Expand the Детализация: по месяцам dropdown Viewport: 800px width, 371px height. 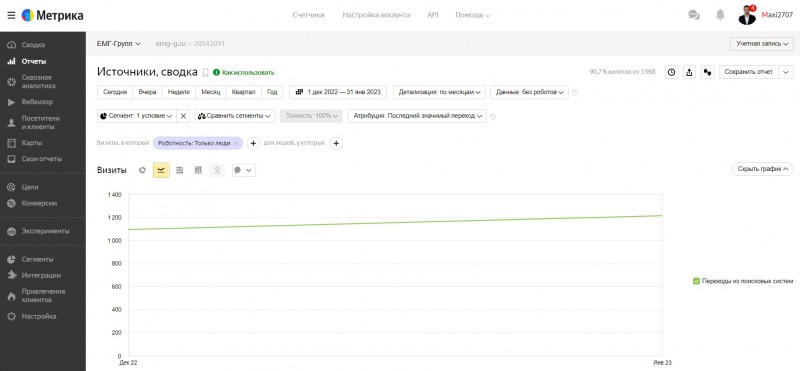click(x=439, y=92)
